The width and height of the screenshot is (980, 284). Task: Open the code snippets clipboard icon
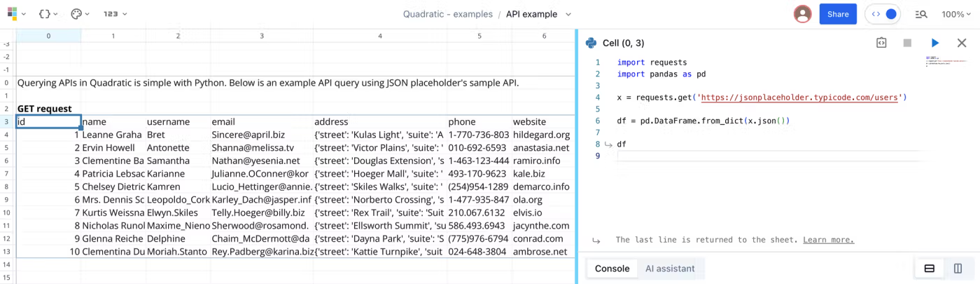[x=881, y=43]
